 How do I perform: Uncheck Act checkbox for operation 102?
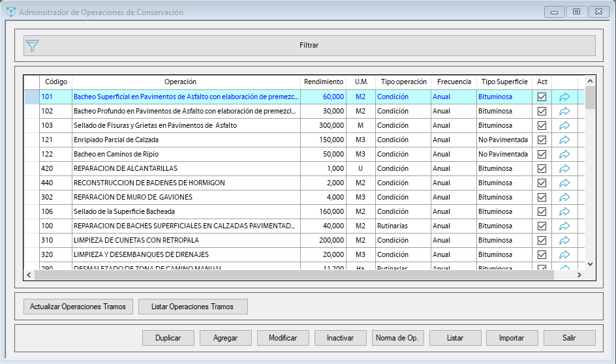tap(542, 111)
